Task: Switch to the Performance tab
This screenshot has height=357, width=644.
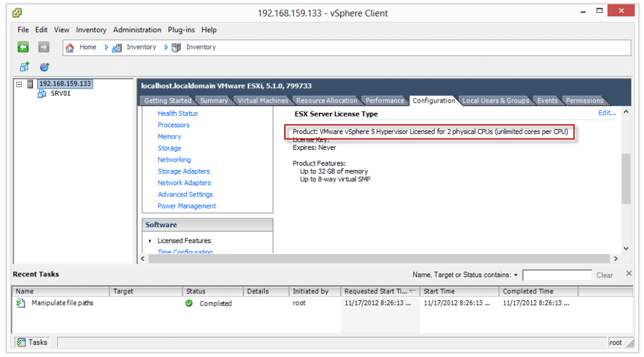Action: coord(384,101)
